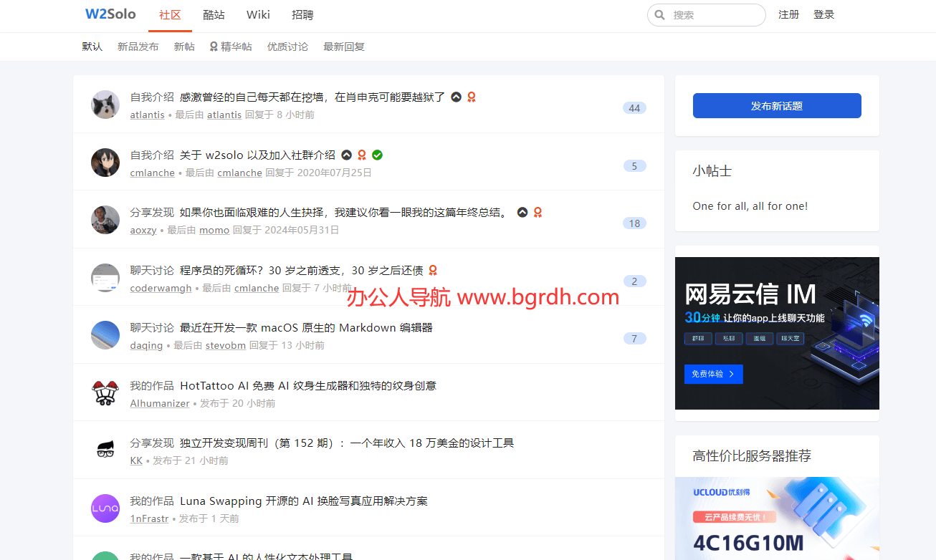
Task: Open the HotTattoo AI post title
Action: pyautogui.click(x=307, y=385)
